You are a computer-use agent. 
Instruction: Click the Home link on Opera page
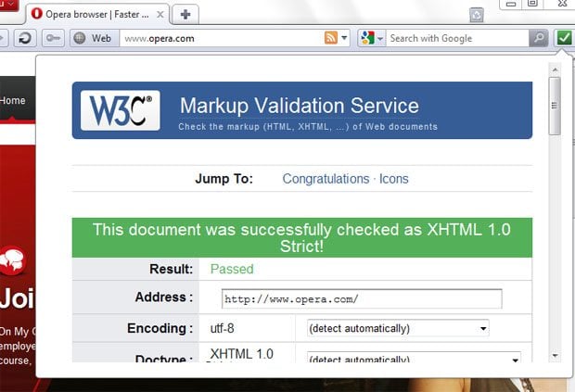pyautogui.click(x=13, y=100)
